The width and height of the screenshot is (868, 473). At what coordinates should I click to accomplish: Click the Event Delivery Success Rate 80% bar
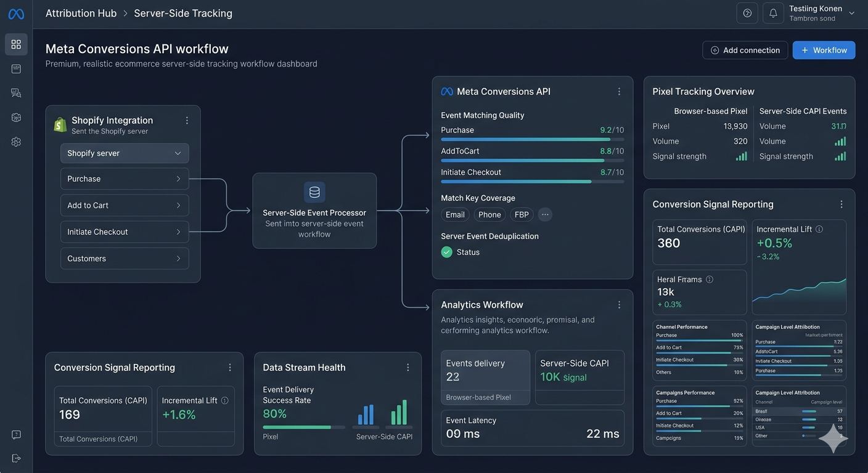tap(304, 427)
